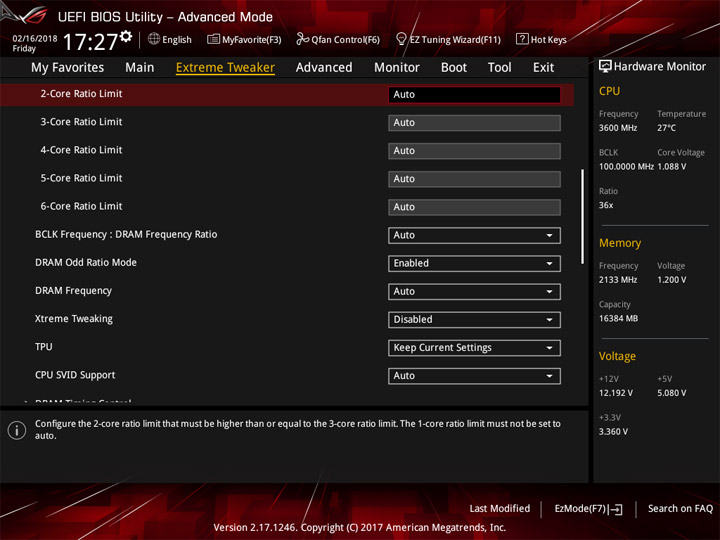Select the Extreme Tweaker tab

point(225,68)
